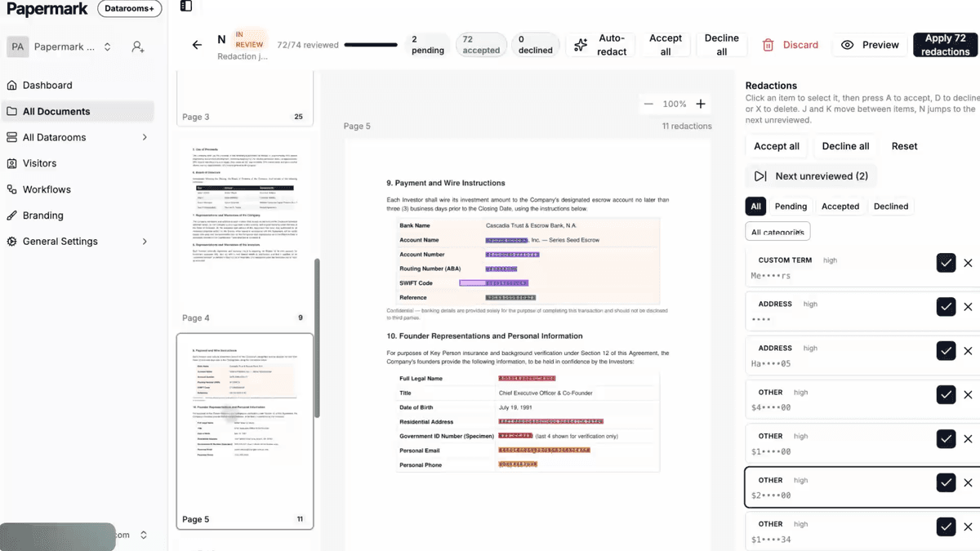The width and height of the screenshot is (980, 551).
Task: Delete the ADDRESS •••• redaction
Action: click(969, 307)
